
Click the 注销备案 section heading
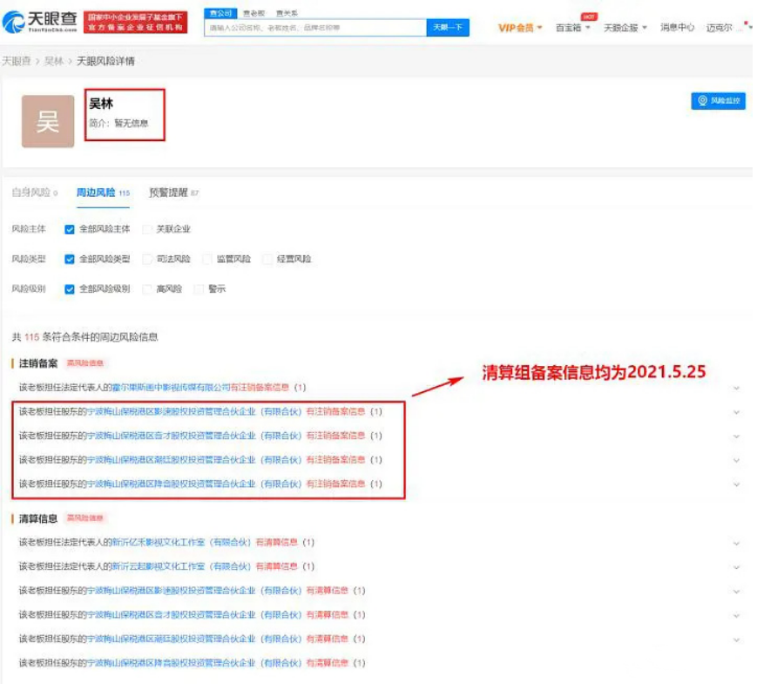pyautogui.click(x=38, y=363)
